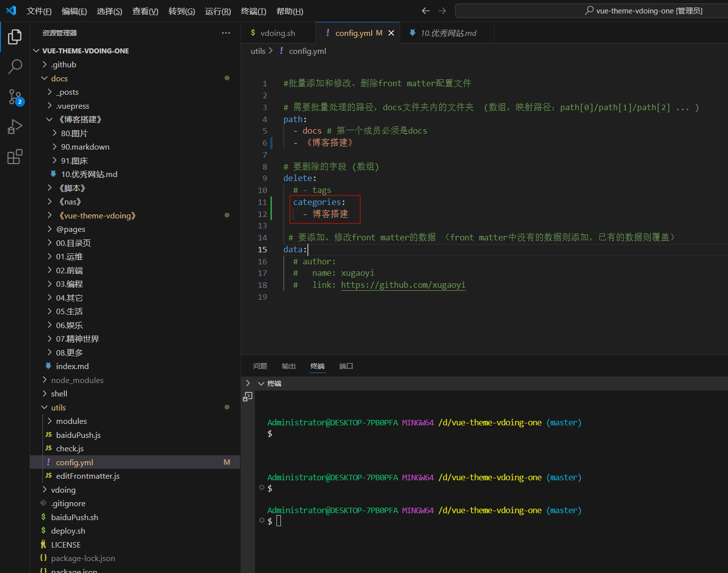Expand the 91.图床 folder
728x573 pixels.
click(135, 161)
